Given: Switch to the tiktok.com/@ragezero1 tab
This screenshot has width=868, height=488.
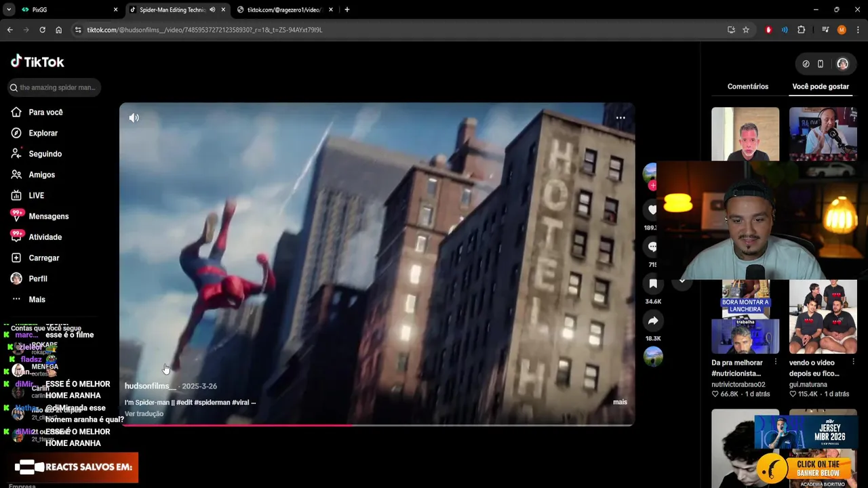Looking at the screenshot, I should coord(285,9).
